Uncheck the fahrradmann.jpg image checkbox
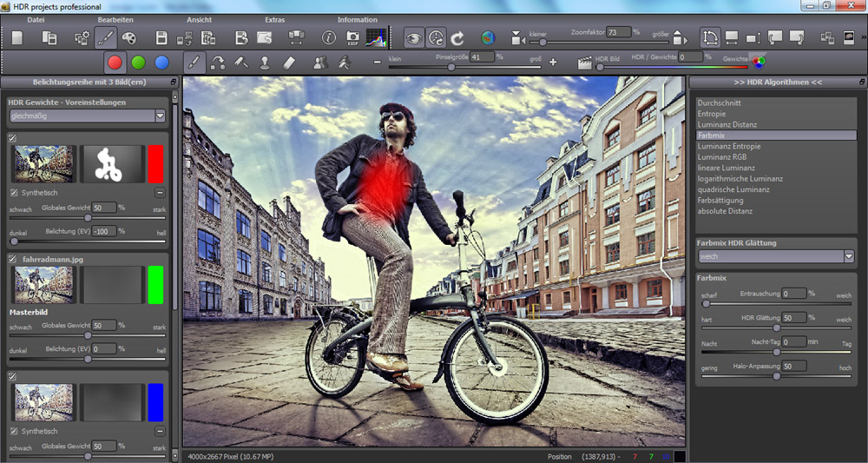This screenshot has height=463, width=868. pos(13,259)
